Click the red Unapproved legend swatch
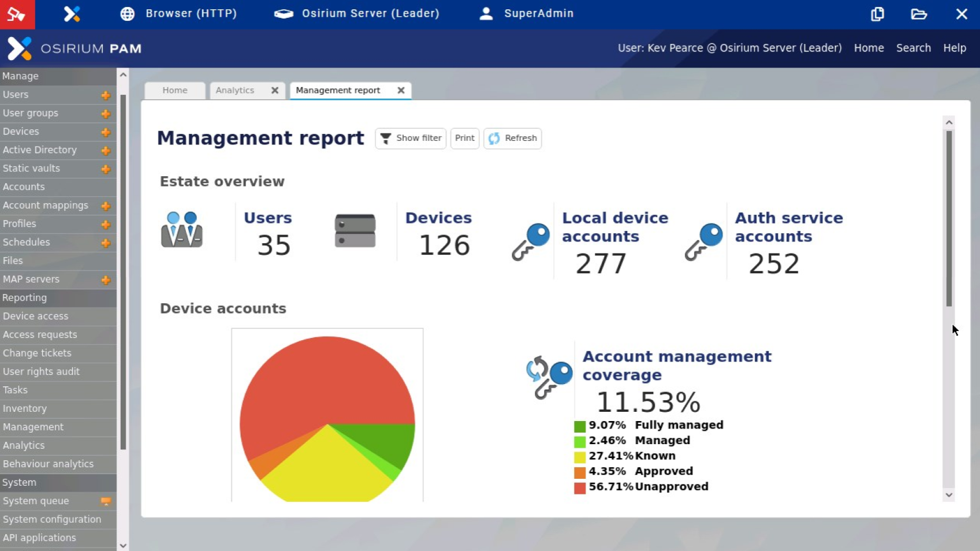Screen dimensions: 980x551 pyautogui.click(x=580, y=488)
